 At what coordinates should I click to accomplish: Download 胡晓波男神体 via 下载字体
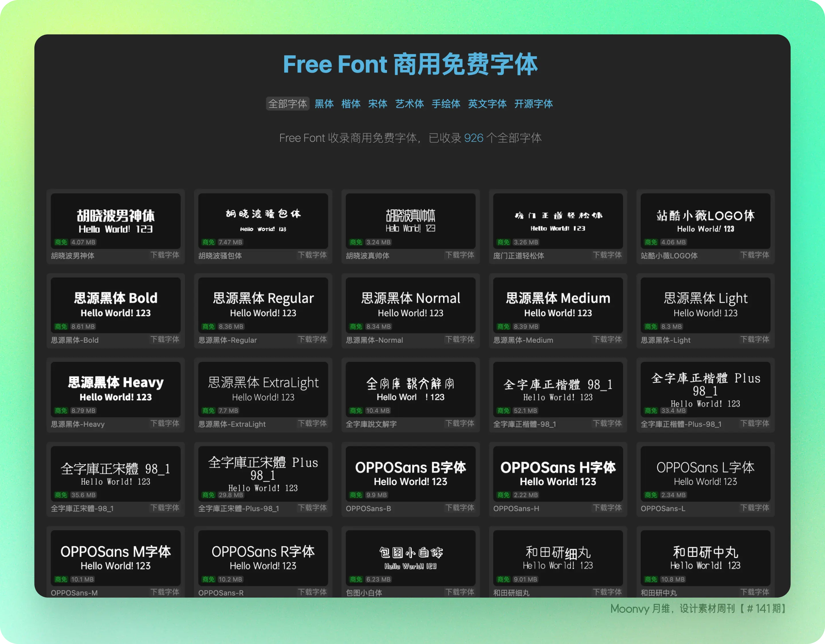[x=165, y=255]
